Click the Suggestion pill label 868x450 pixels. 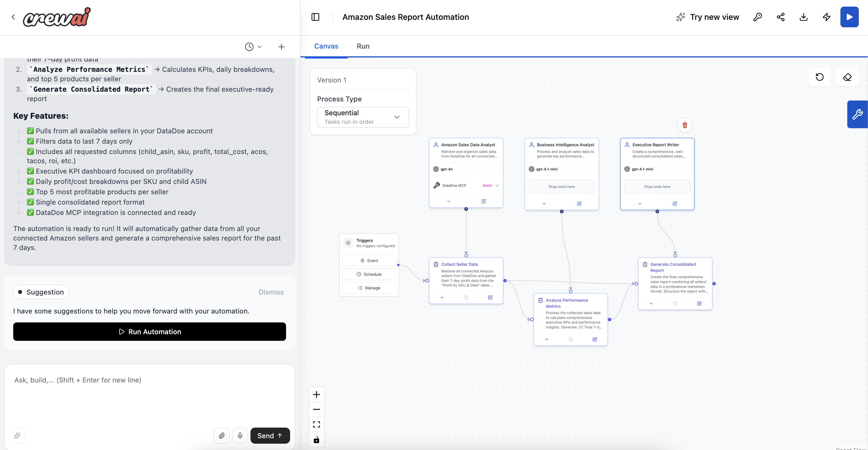coord(41,292)
